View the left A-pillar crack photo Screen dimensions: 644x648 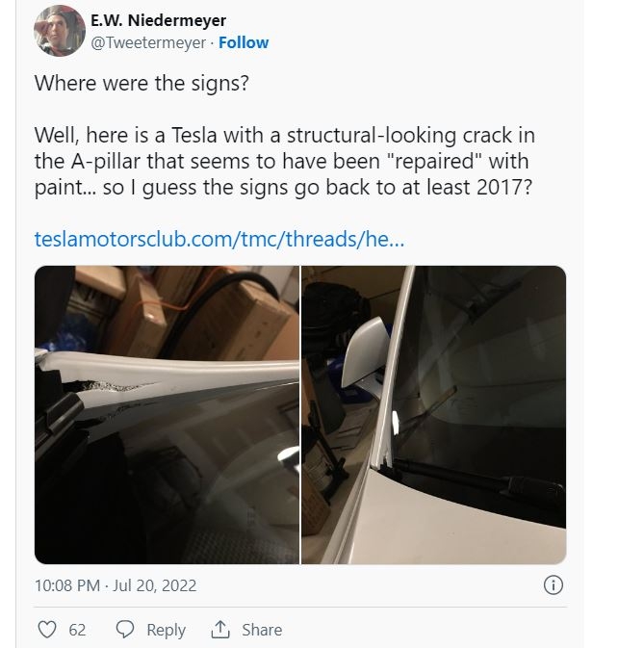pos(167,414)
